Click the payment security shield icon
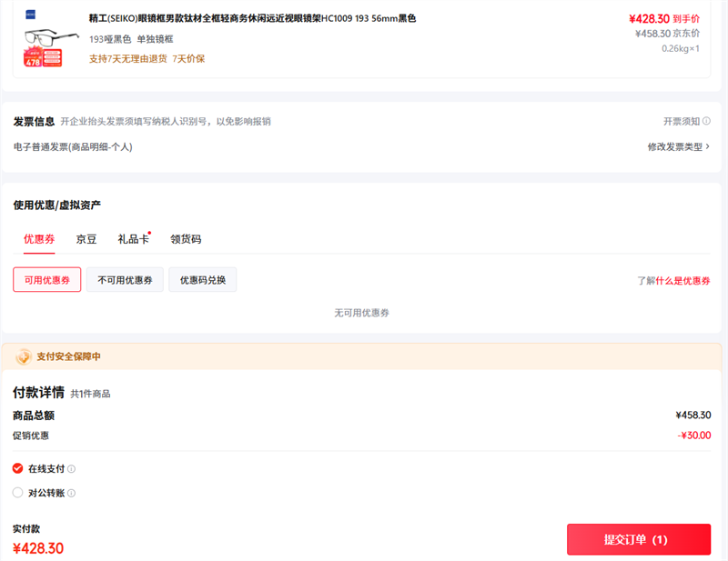Image resolution: width=728 pixels, height=561 pixels. [23, 356]
